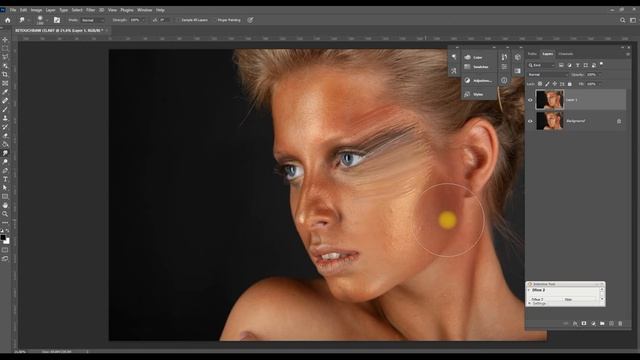Viewport: 640px width, 360px height.
Task: Toggle pressure for size icon
Action: coord(250,20)
